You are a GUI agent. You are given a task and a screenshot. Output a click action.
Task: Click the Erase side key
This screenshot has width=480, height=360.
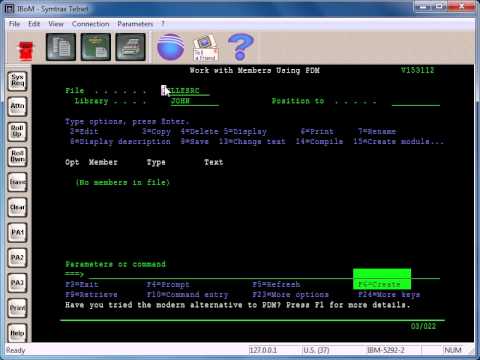(x=17, y=182)
